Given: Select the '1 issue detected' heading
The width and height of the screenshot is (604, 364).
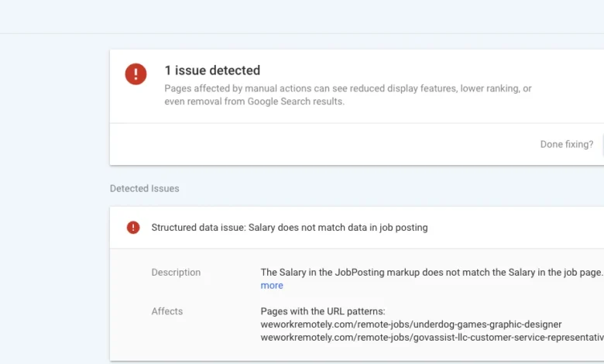Looking at the screenshot, I should (212, 70).
